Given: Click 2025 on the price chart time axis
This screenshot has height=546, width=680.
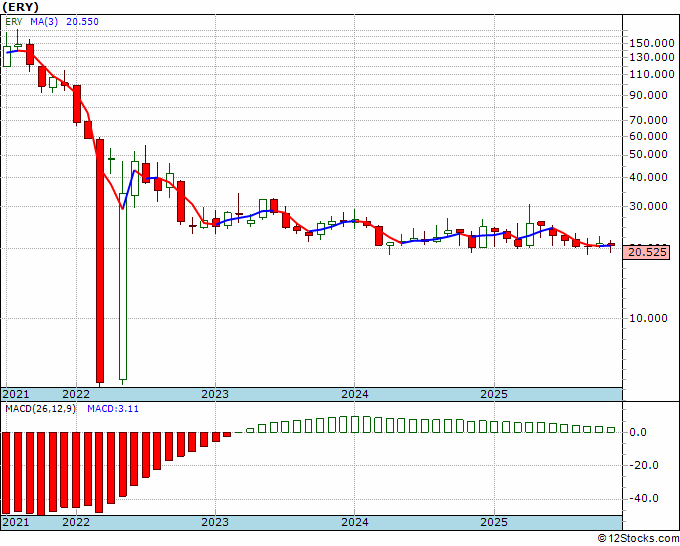Looking at the screenshot, I should point(494,394).
